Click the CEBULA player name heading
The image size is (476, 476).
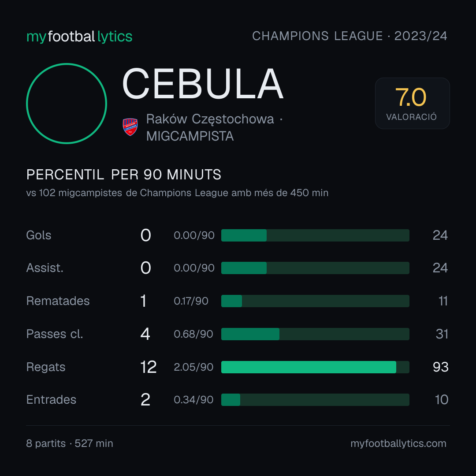pyautogui.click(x=202, y=84)
